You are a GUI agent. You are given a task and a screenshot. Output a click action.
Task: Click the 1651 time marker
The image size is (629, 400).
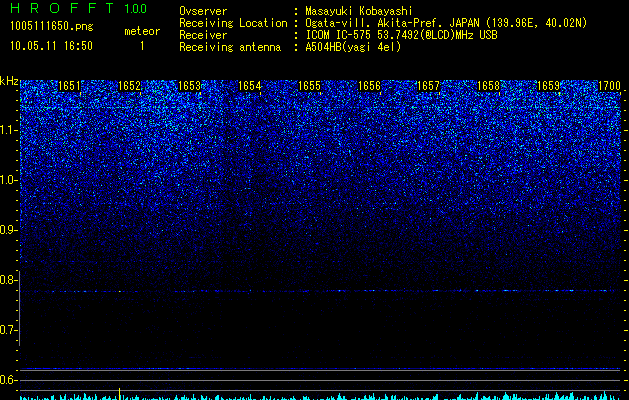pos(69,86)
